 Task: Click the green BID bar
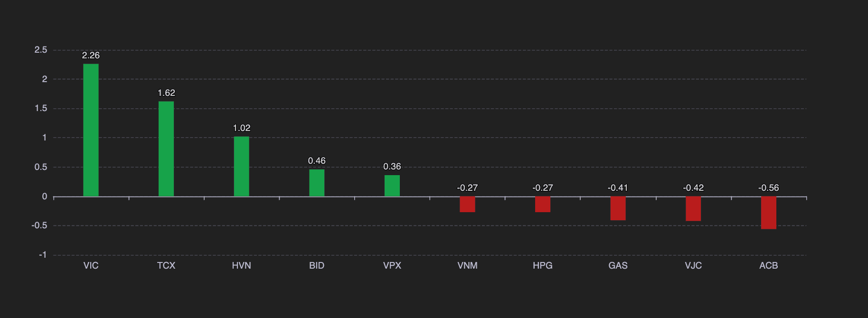tap(317, 183)
